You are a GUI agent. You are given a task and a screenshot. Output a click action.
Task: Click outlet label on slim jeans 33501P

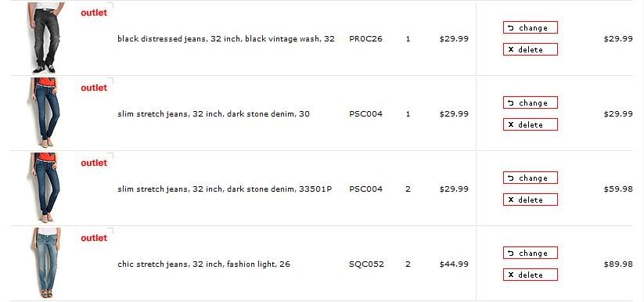(x=94, y=163)
